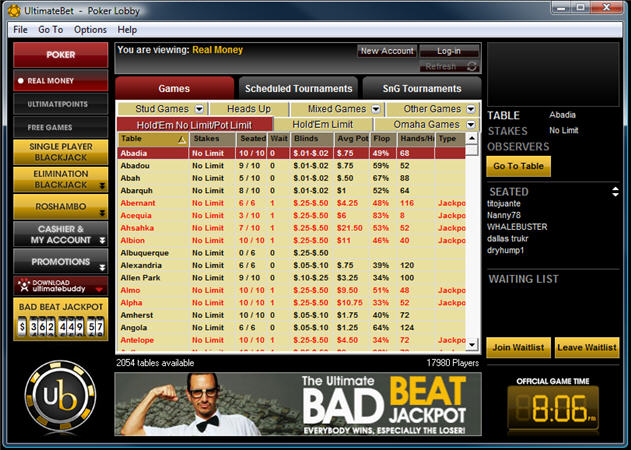This screenshot has height=450, width=631.
Task: Select the Amherst table row
Action: tap(291, 315)
